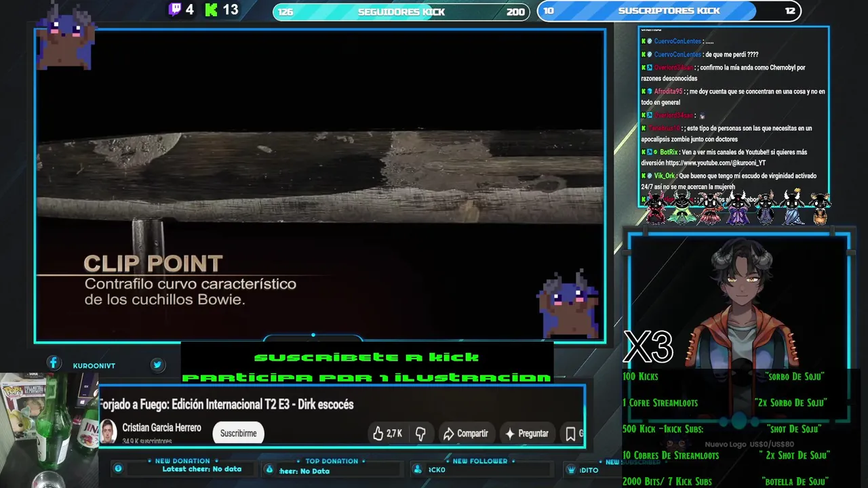Open the Twitter bird icon
Image resolution: width=868 pixels, height=488 pixels.
157,365
